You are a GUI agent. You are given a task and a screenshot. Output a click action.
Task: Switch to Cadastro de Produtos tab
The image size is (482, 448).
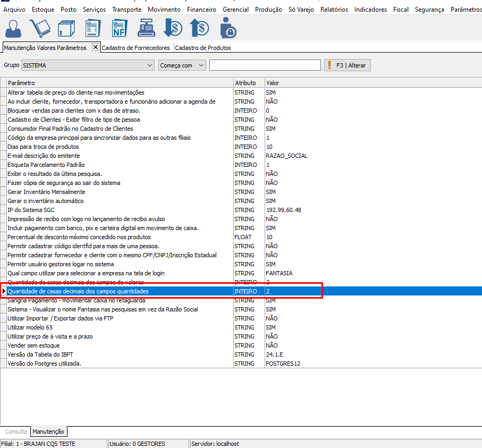(x=203, y=48)
